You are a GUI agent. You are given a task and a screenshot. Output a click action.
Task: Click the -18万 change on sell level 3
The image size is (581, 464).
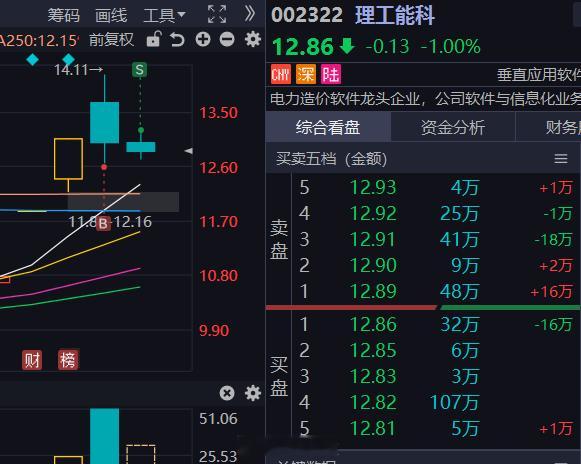tap(553, 239)
